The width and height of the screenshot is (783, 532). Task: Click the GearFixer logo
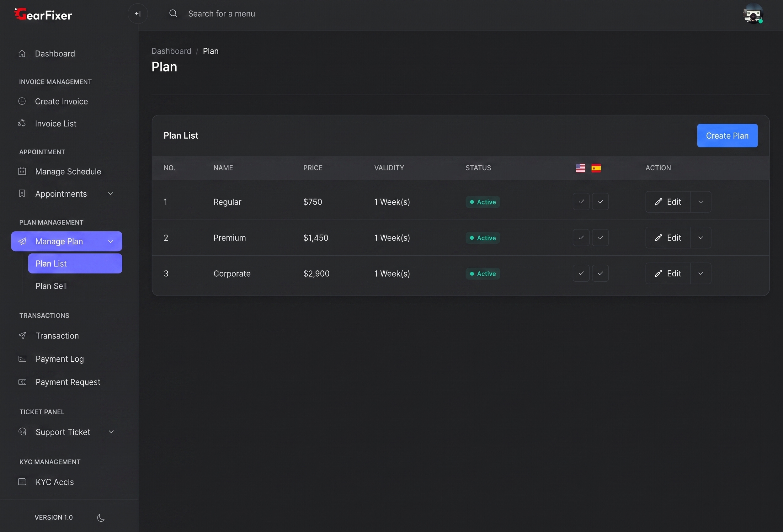pyautogui.click(x=43, y=14)
